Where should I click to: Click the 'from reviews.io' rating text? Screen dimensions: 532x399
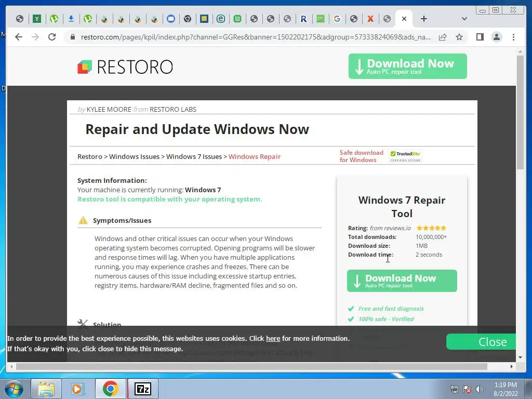coord(390,228)
